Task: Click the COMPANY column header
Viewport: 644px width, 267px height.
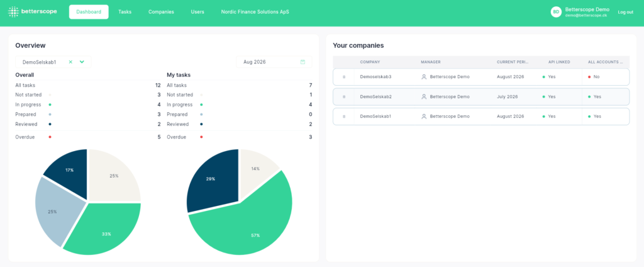Action: click(370, 62)
